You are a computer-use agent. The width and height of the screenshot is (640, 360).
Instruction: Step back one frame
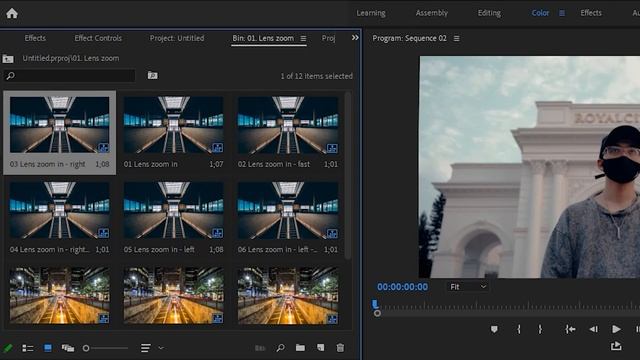point(593,329)
